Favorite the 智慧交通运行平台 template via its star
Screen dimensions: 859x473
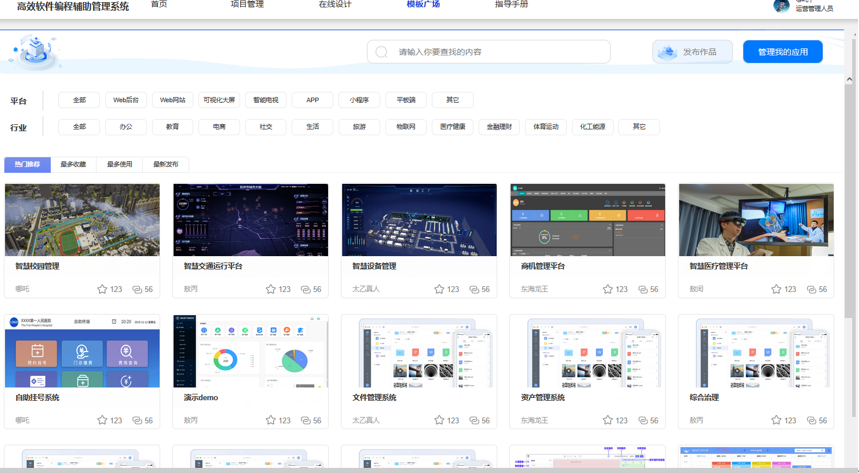point(271,289)
